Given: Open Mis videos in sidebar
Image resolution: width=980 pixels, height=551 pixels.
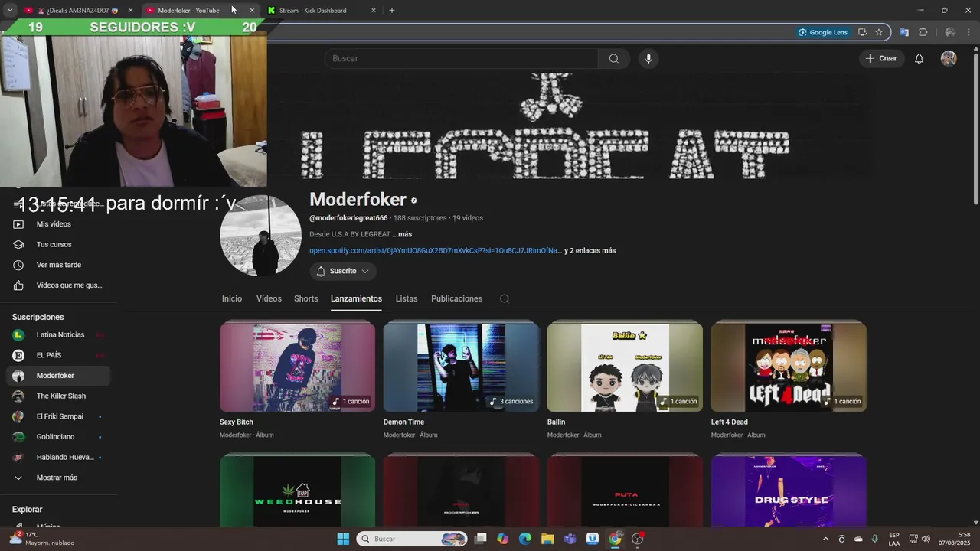Looking at the screenshot, I should 59,224.
